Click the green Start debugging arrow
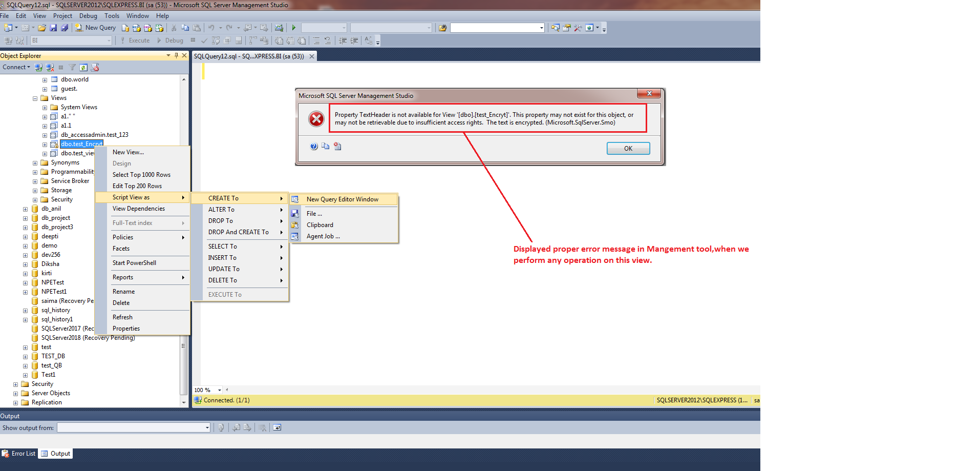Viewport: 980px width, 471px height. coord(294,28)
